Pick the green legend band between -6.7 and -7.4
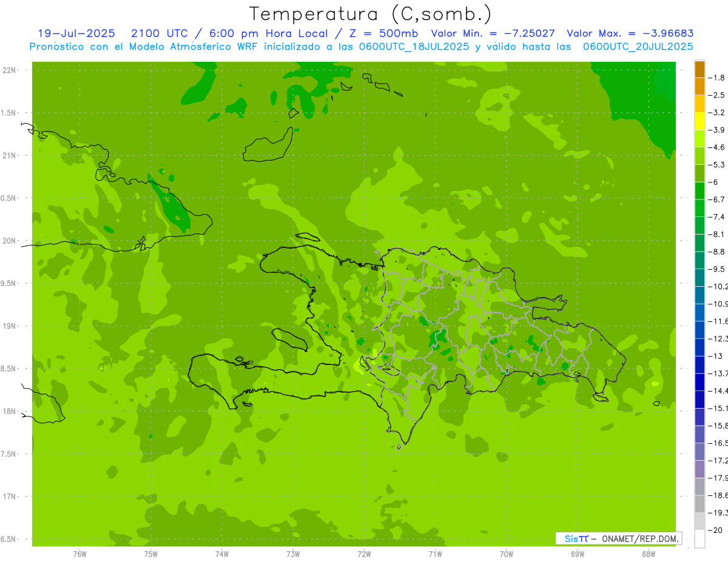The height and width of the screenshot is (562, 728). point(699,208)
